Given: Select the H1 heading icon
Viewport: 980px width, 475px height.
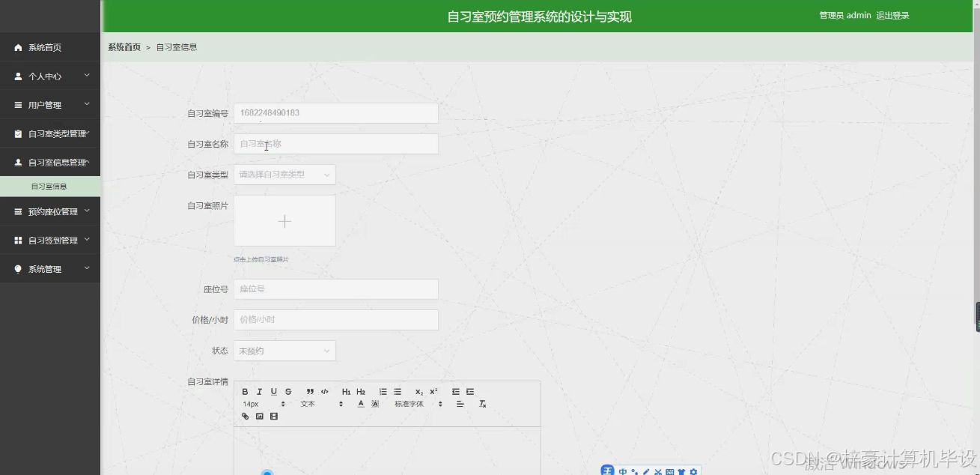Looking at the screenshot, I should [346, 391].
